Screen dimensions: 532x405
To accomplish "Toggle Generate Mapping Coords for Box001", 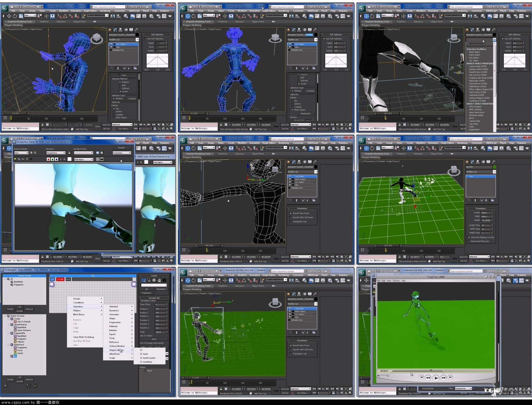I will point(469,237).
